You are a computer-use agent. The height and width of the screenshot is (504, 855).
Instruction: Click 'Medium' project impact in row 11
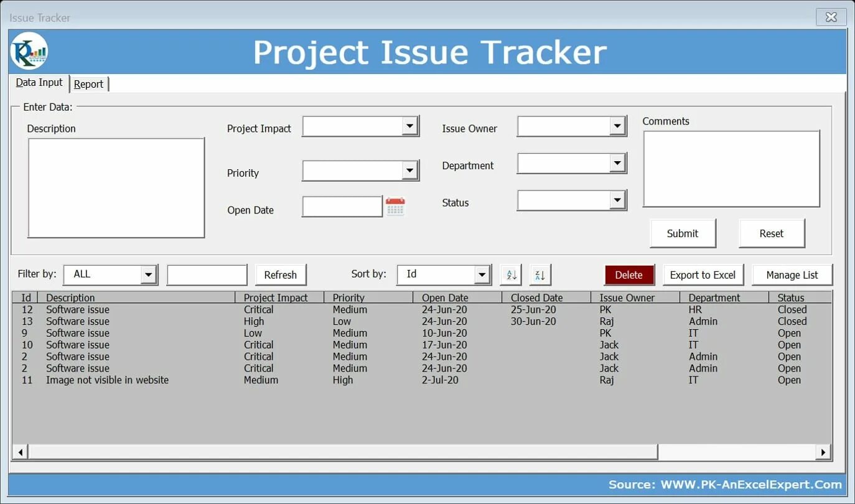pos(261,380)
